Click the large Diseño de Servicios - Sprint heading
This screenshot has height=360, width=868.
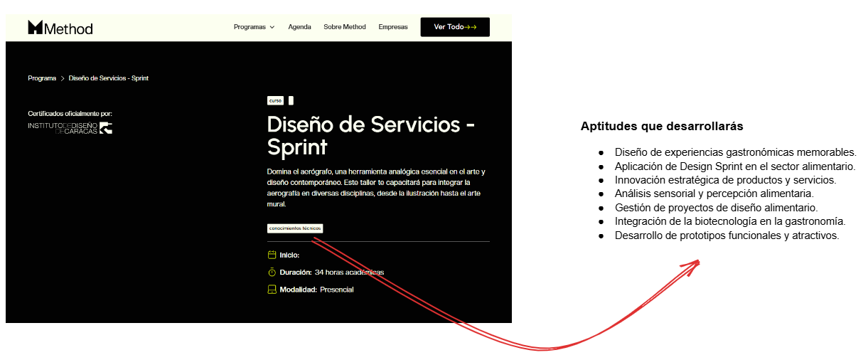(x=371, y=135)
